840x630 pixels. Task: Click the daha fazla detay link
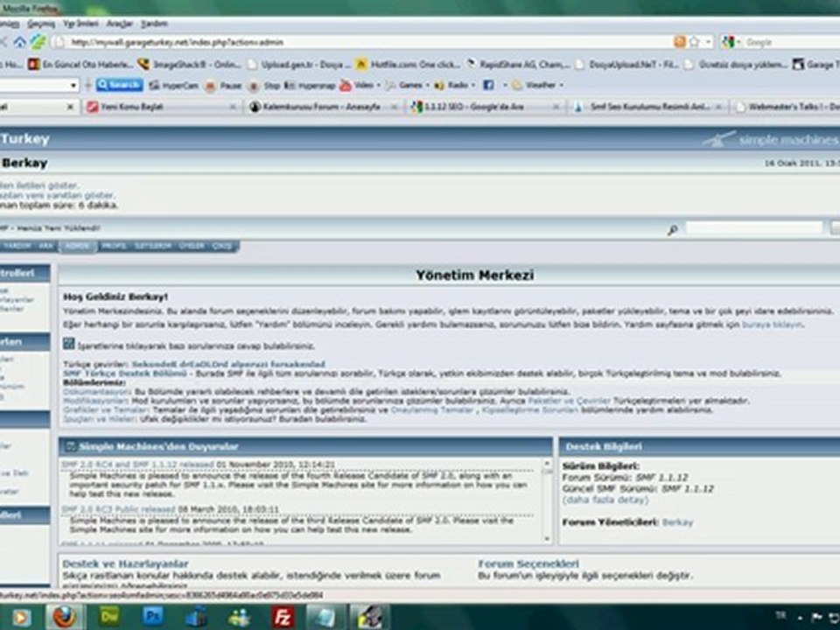605,500
